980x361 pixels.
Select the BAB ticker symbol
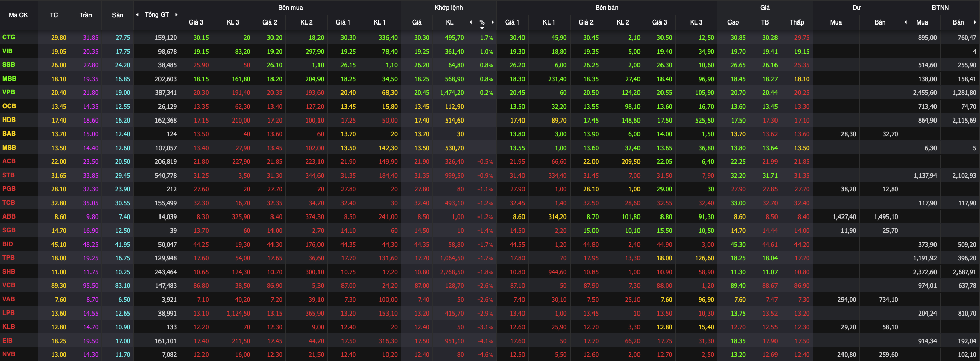9,134
